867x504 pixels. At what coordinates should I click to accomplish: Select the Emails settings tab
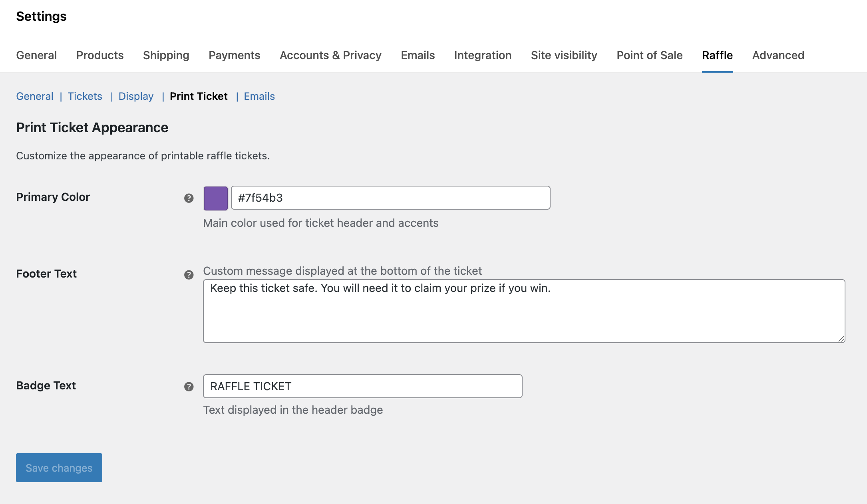click(x=418, y=56)
